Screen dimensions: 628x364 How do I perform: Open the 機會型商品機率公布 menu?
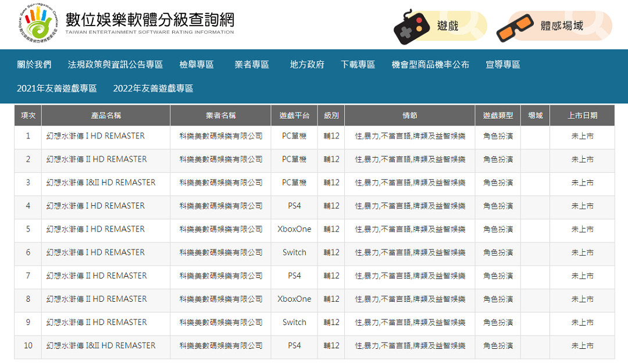429,65
